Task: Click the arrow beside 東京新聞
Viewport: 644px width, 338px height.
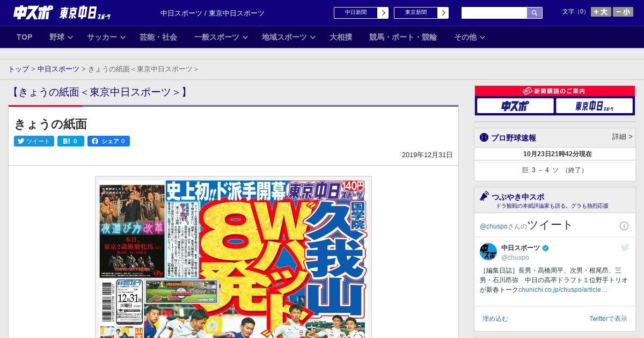Action: click(443, 13)
